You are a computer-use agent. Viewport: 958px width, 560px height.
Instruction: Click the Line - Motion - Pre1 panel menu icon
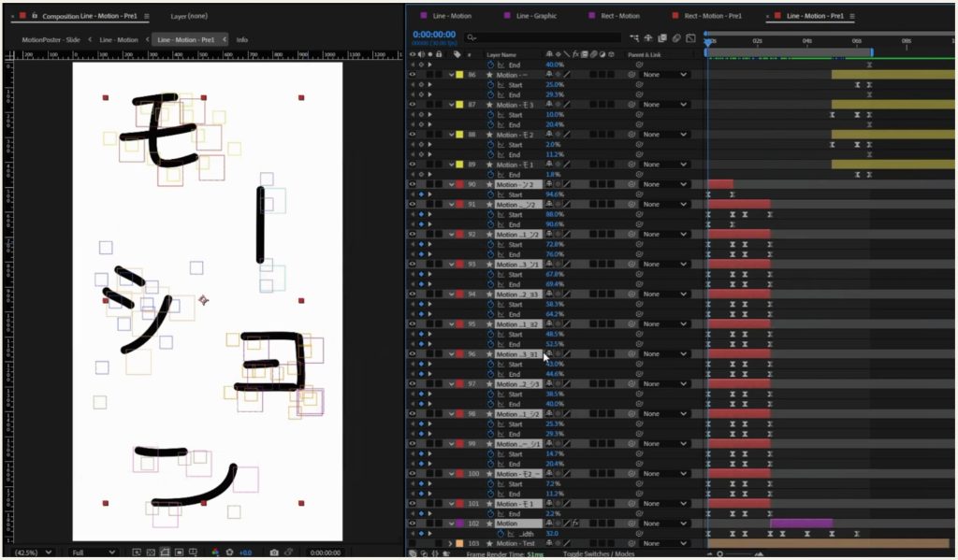coord(852,16)
